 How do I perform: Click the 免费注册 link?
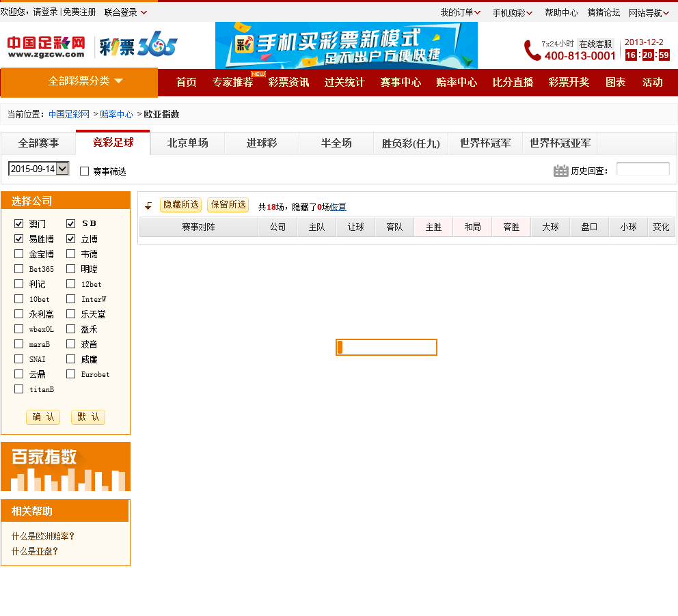pos(79,12)
